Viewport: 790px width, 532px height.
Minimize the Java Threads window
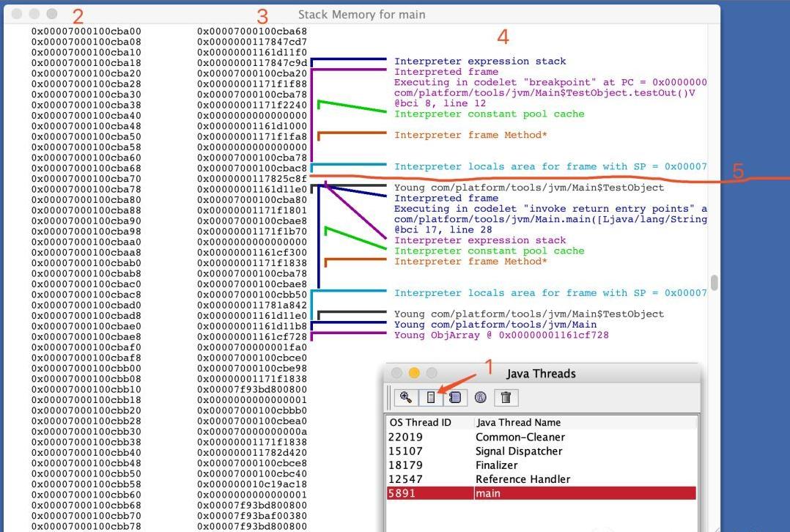point(414,373)
